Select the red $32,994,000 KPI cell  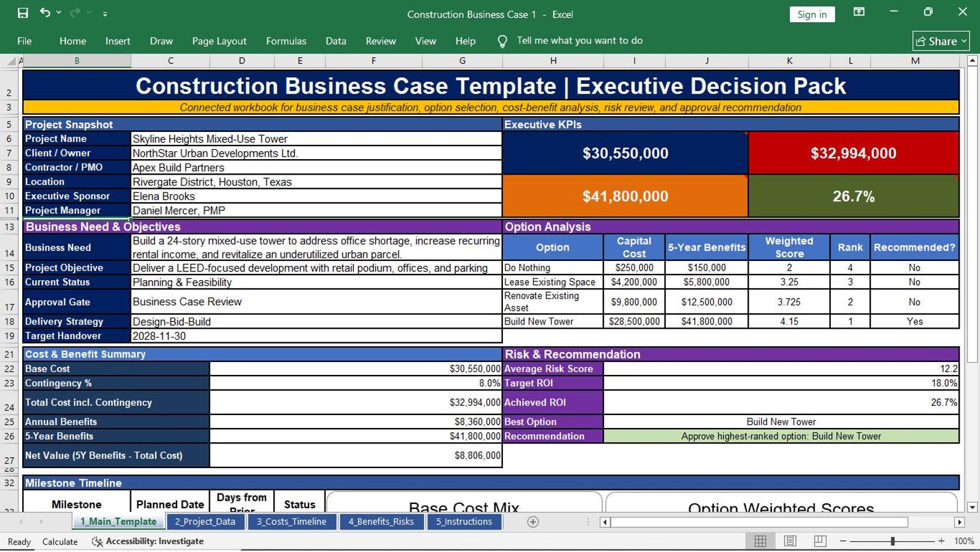853,153
